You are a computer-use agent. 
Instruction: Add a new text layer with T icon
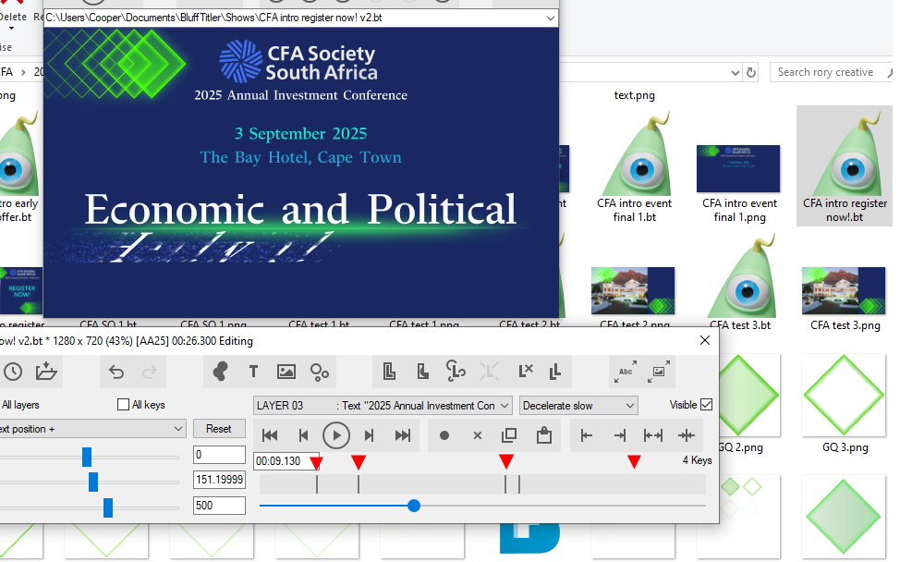click(x=253, y=372)
